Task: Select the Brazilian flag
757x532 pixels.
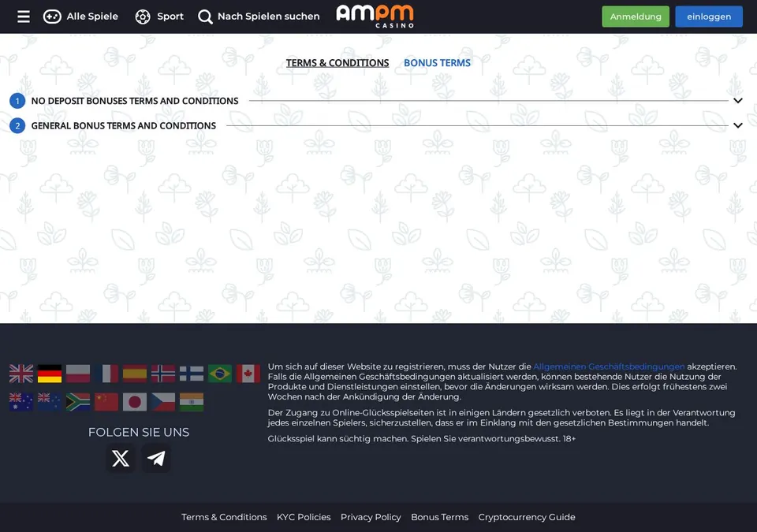Action: (220, 374)
